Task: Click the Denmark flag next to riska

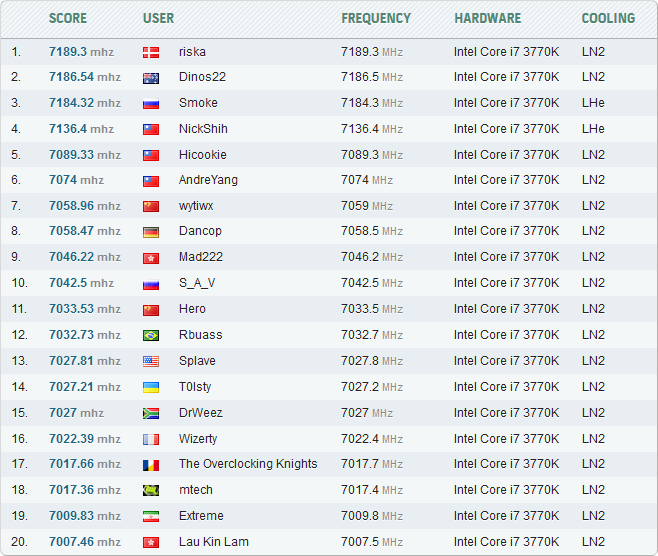Action: coord(151,52)
